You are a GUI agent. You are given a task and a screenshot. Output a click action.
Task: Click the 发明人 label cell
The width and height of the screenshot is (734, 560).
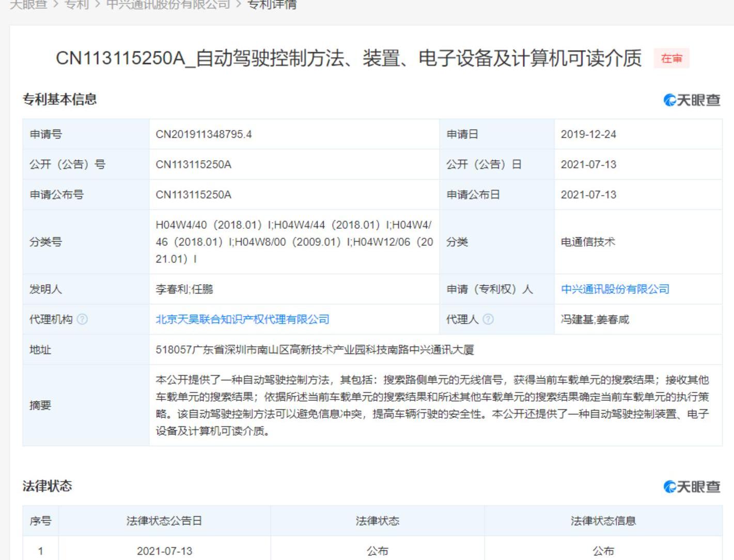86,289
